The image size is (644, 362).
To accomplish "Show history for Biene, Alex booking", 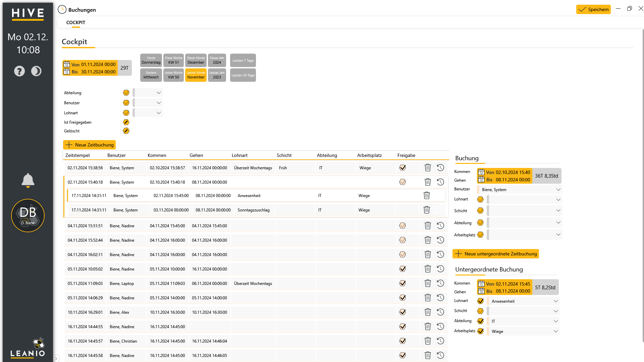I will click(x=440, y=312).
